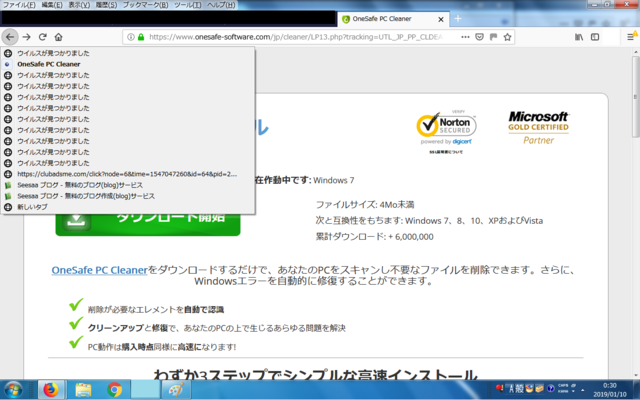The width and height of the screenshot is (640, 400).
Task: Click 累計ダウンロード: + 6,000,000 text
Action: 374,237
